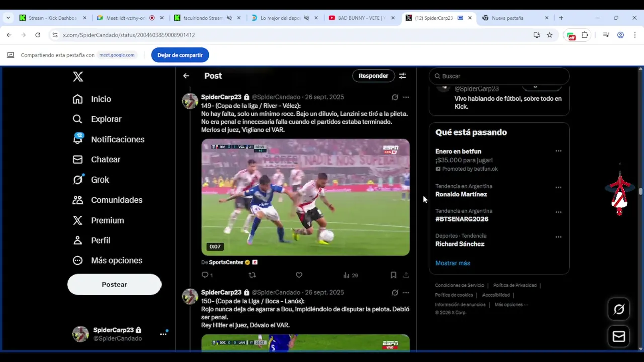
Task: Bookmark this page star icon
Action: coord(550,35)
